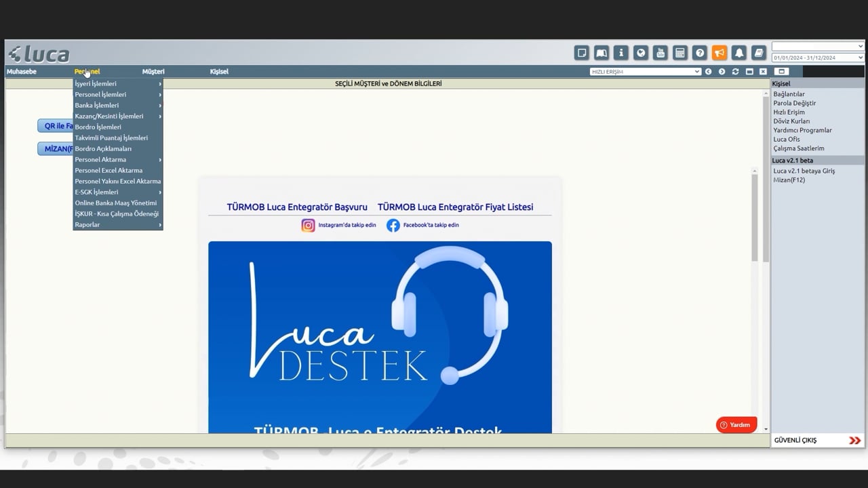The width and height of the screenshot is (868, 488).
Task: Click the red Yardım button
Action: tap(736, 425)
